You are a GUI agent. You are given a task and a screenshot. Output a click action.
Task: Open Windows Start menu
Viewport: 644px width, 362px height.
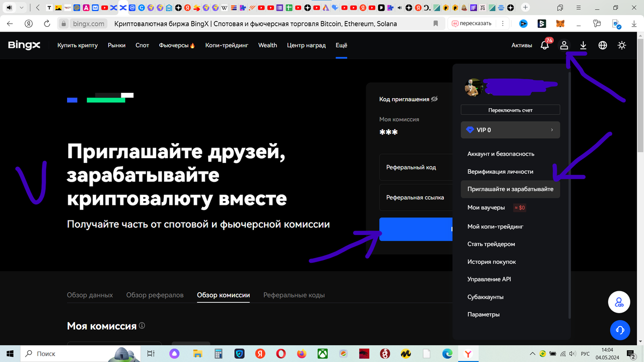(x=10, y=353)
